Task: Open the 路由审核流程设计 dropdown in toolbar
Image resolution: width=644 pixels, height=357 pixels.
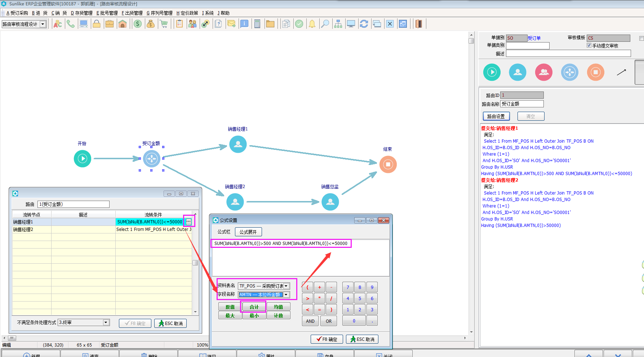Action: [43, 24]
